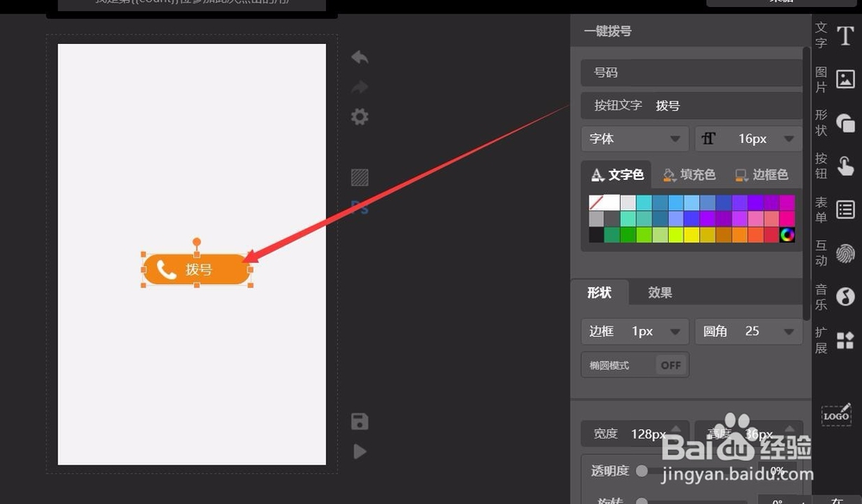Switch to the 效果 effects tab
Image resolution: width=862 pixels, height=504 pixels.
(659, 292)
